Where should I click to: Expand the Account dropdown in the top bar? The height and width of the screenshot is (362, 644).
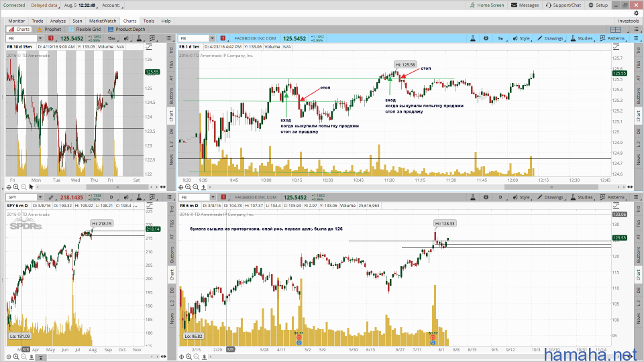(113, 5)
